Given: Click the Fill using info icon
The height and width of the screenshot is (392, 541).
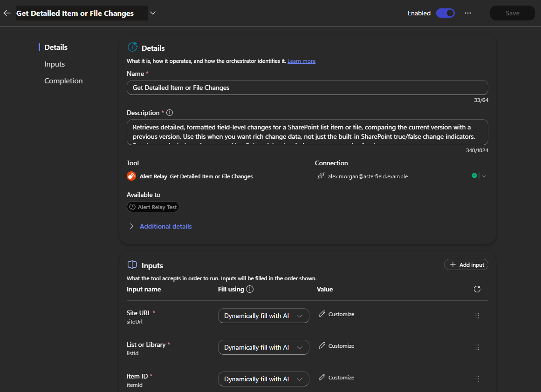Looking at the screenshot, I should [x=250, y=289].
